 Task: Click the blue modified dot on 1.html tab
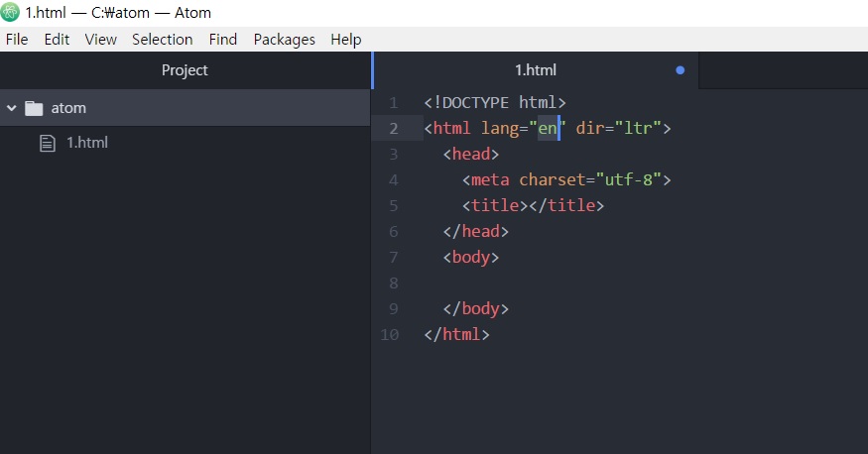pyautogui.click(x=681, y=70)
